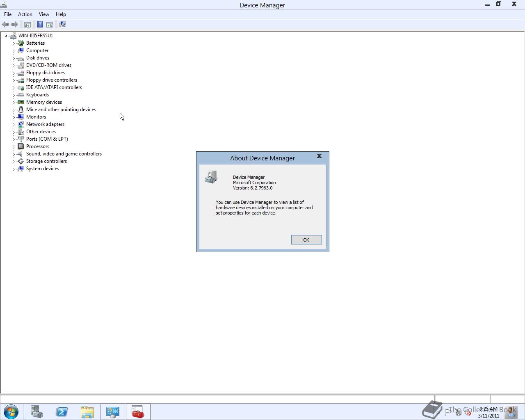Click the Device Manager icon in About dialog
The image size is (525, 420).
(211, 177)
